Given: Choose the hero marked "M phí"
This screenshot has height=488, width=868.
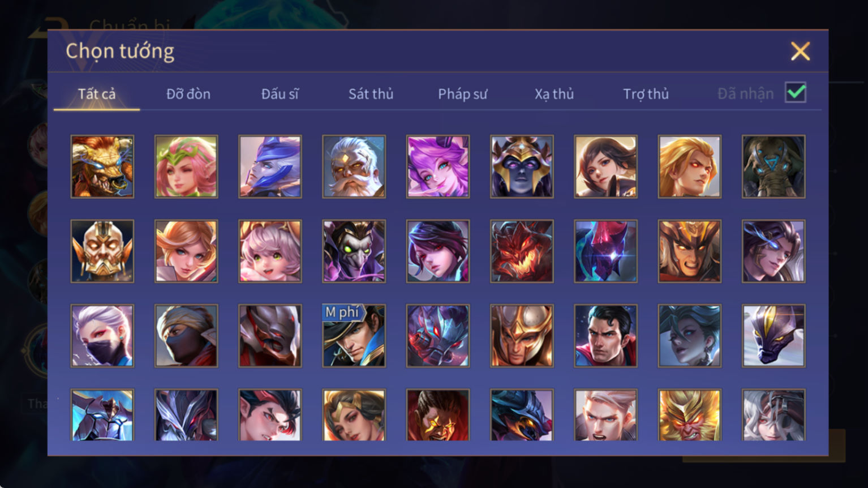Looking at the screenshot, I should click(354, 336).
